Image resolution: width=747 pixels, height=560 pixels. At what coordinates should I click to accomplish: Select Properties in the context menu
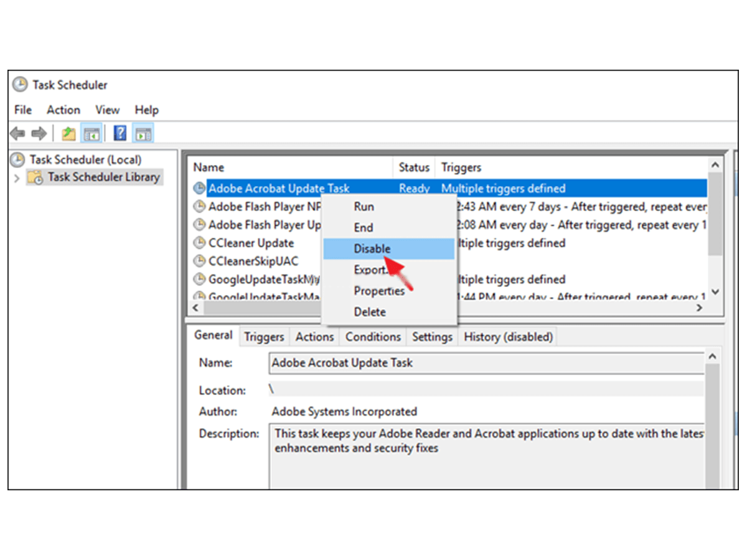point(378,291)
